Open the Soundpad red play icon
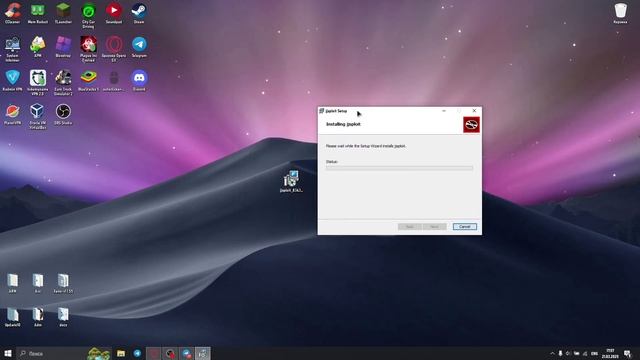640x360 pixels. 114,13
